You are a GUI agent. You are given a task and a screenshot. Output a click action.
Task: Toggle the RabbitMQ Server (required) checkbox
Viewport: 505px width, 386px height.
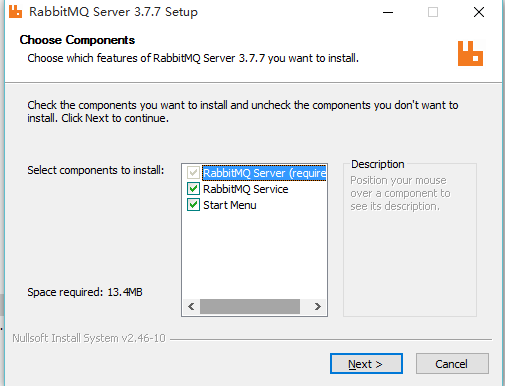[x=193, y=173]
